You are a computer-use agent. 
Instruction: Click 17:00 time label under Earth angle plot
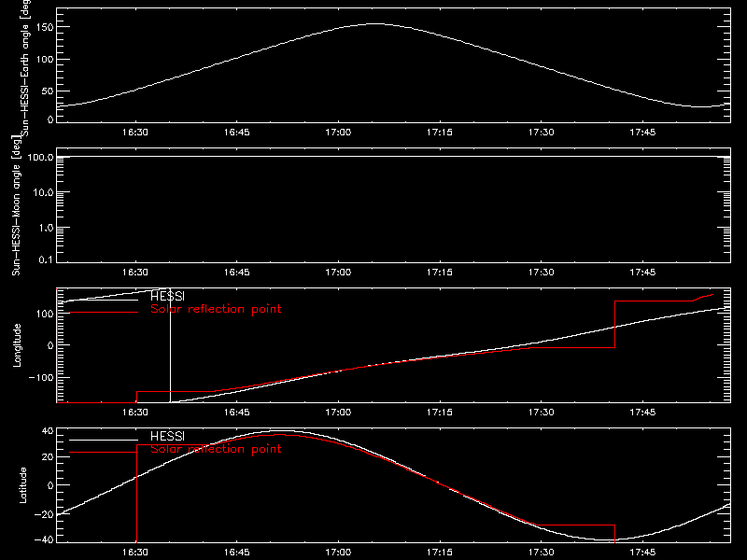pyautogui.click(x=338, y=133)
